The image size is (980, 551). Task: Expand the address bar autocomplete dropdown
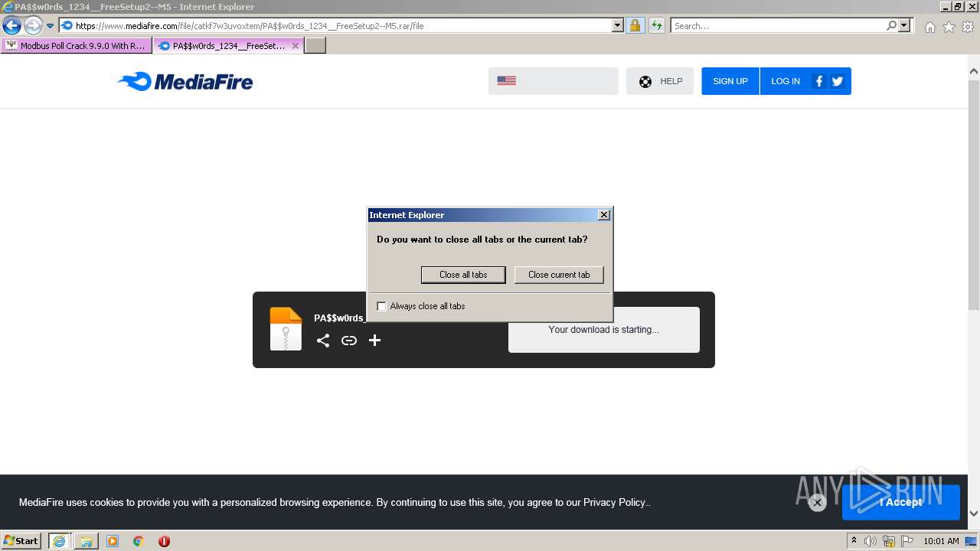point(618,25)
